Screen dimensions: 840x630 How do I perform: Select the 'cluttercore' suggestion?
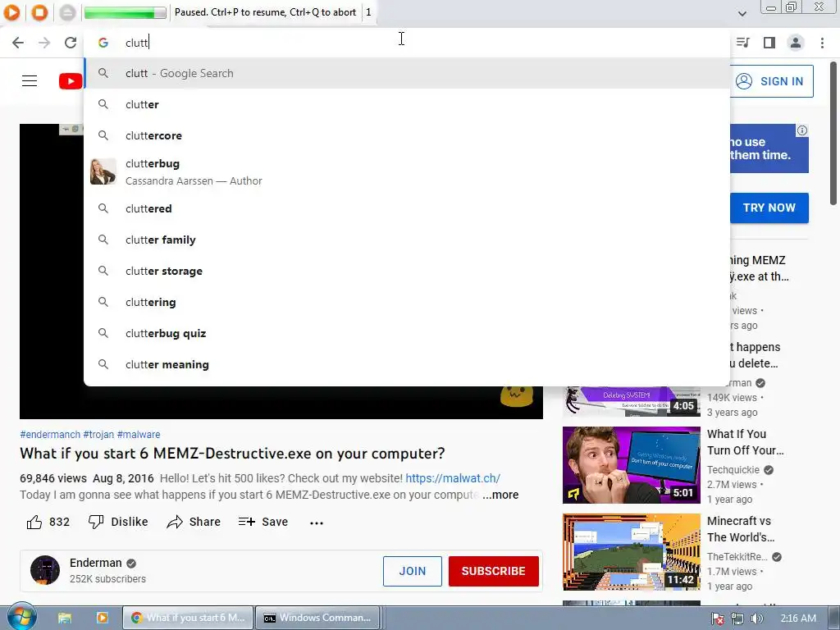pyautogui.click(x=407, y=135)
